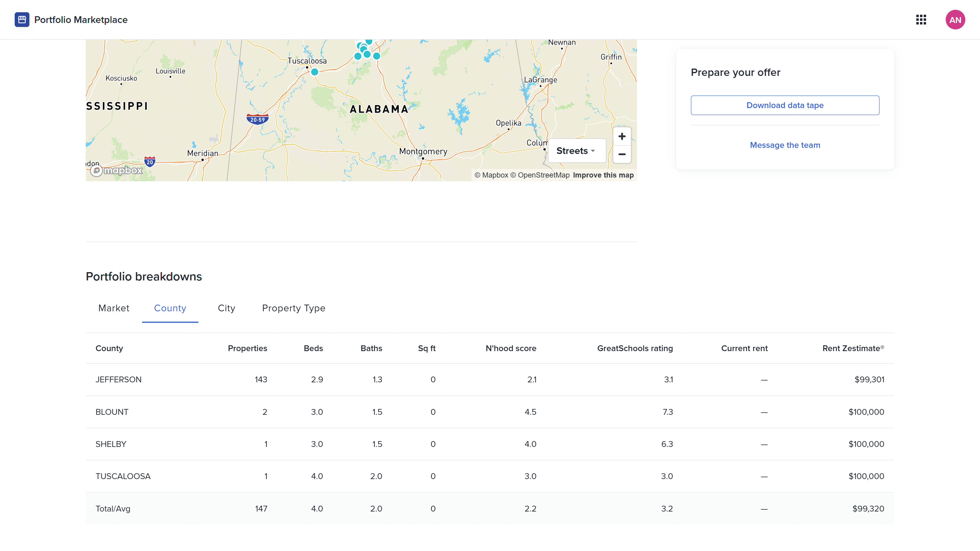
Task: Switch to the Market breakdown tab
Action: [x=113, y=308]
